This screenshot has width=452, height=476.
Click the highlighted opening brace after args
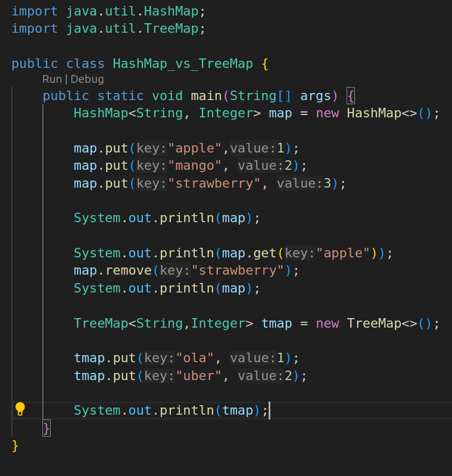[x=351, y=96]
